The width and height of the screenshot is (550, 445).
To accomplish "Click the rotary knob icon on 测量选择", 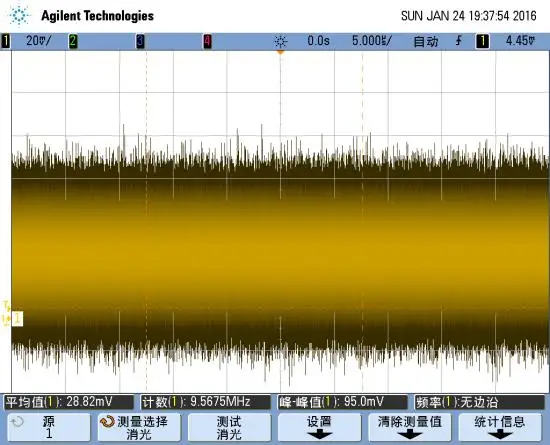I will pyautogui.click(x=107, y=421).
